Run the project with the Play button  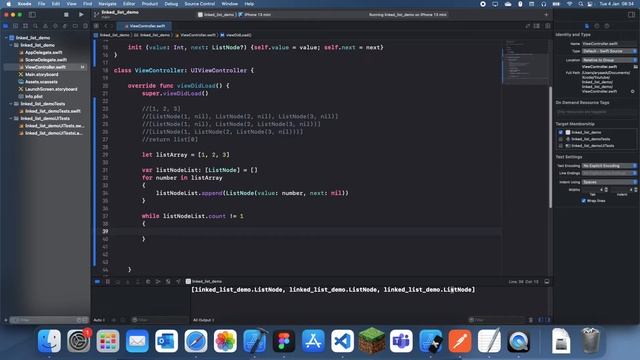[81, 14]
